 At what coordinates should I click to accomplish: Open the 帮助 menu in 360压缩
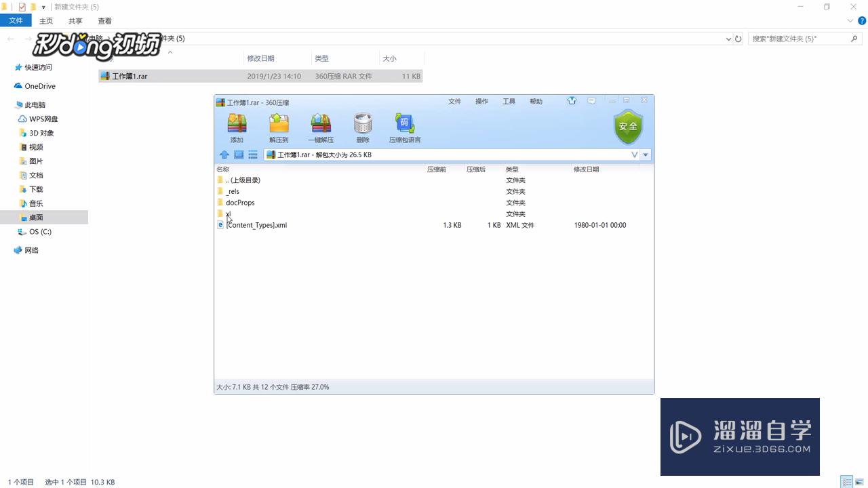536,102
